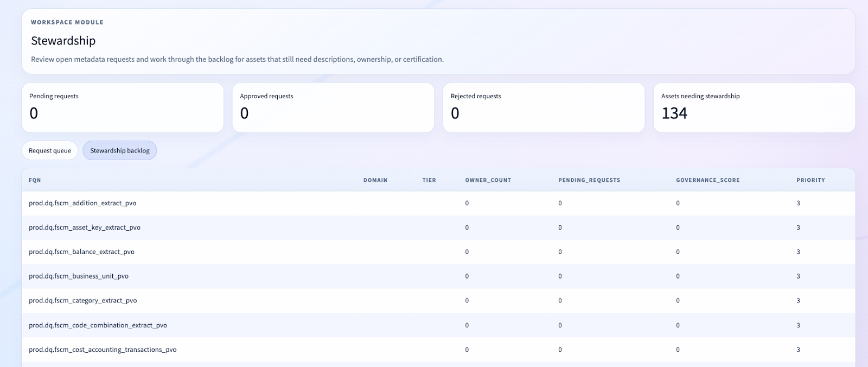Click the TIER column header

point(429,180)
